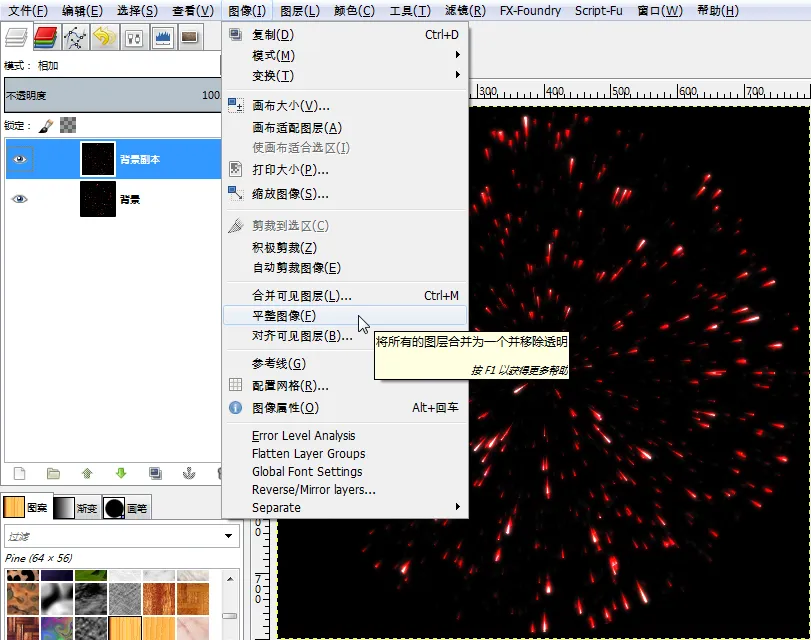Click the 过滤 pattern filter field

(113, 537)
